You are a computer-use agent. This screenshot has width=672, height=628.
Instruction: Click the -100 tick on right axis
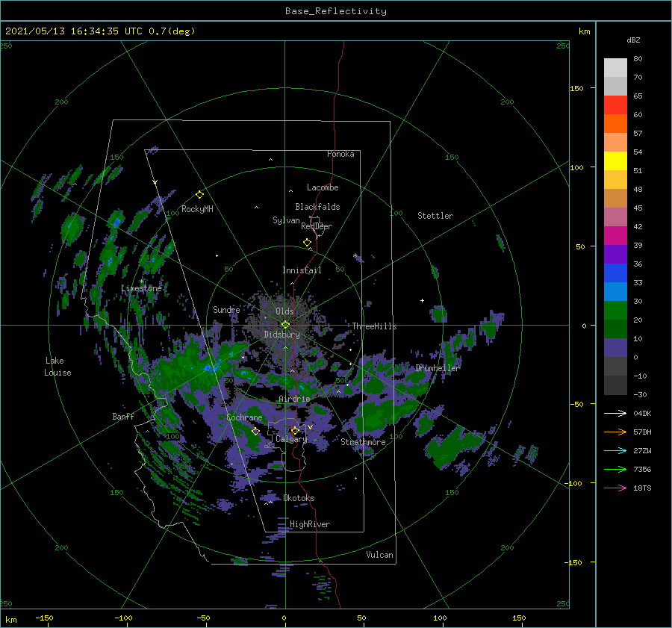pyautogui.click(x=574, y=484)
